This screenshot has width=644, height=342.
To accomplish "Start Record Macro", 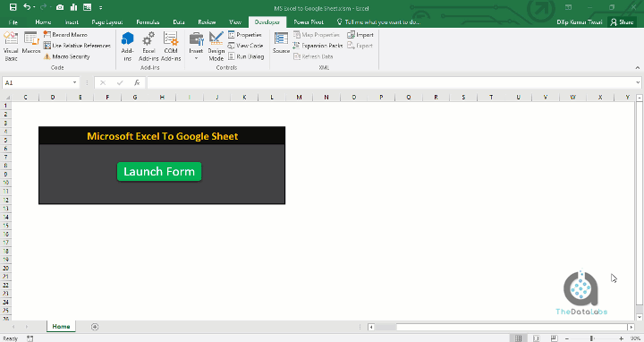I will 65,35.
